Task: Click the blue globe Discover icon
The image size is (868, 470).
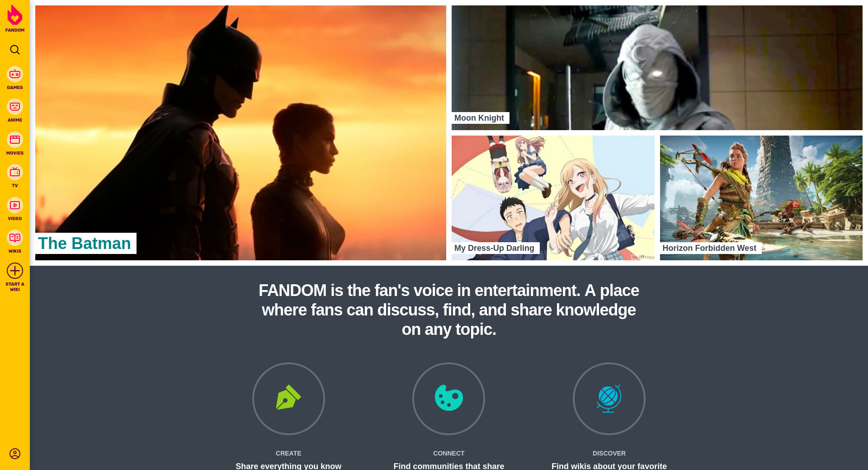Action: [609, 399]
